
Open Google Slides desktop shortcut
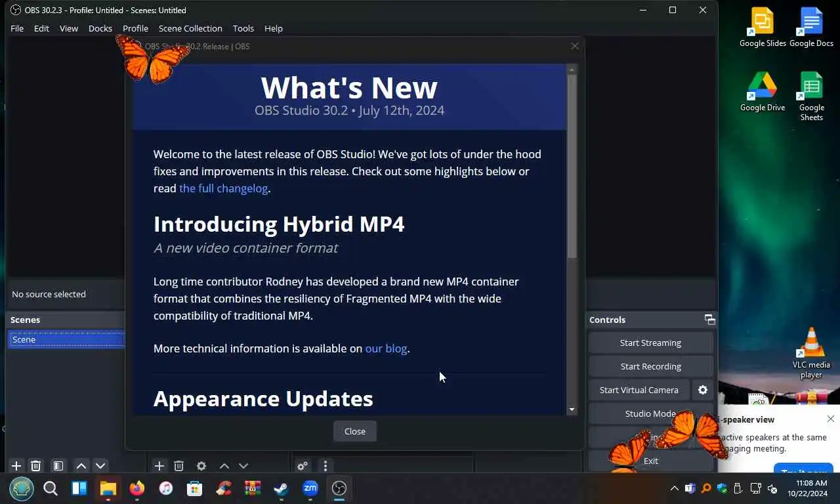(x=763, y=28)
